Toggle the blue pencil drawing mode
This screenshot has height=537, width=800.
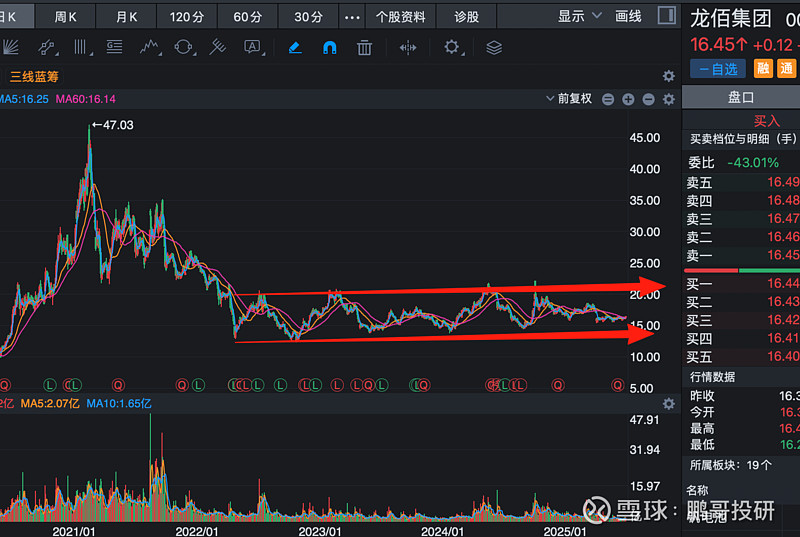pyautogui.click(x=295, y=48)
